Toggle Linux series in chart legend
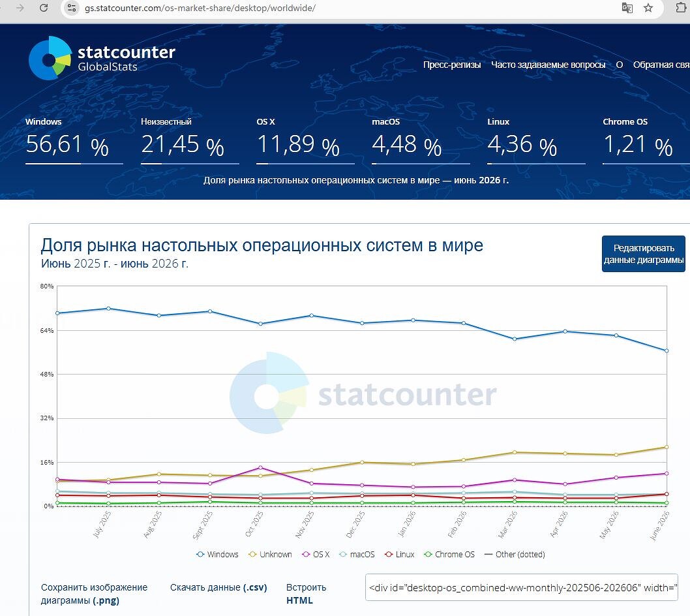This screenshot has width=690, height=616. [400, 555]
